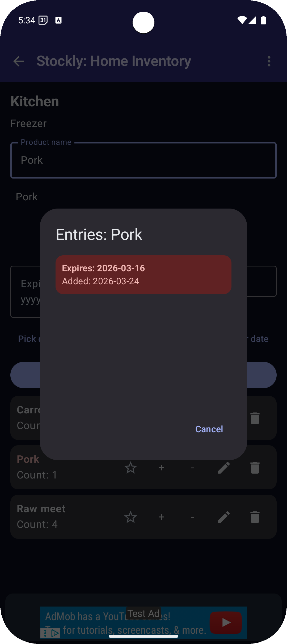Tap the Wi-Fi status icon
The image size is (287, 644).
242,20
